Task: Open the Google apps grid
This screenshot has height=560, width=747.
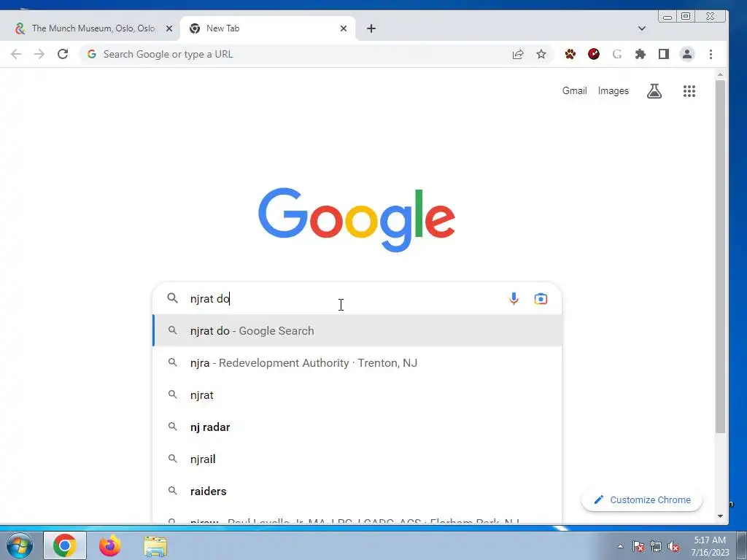Action: tap(689, 91)
